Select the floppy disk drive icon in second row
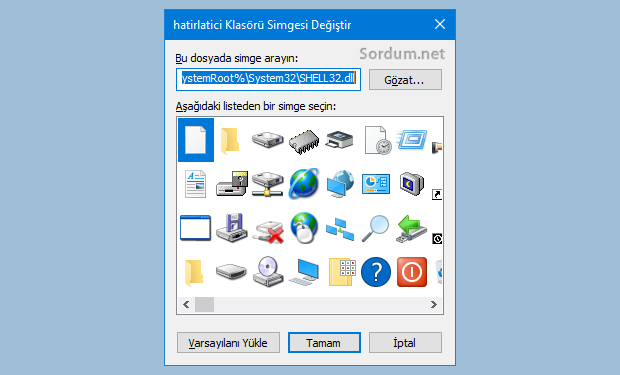Viewport: 620px width, 375px height. 232,184
